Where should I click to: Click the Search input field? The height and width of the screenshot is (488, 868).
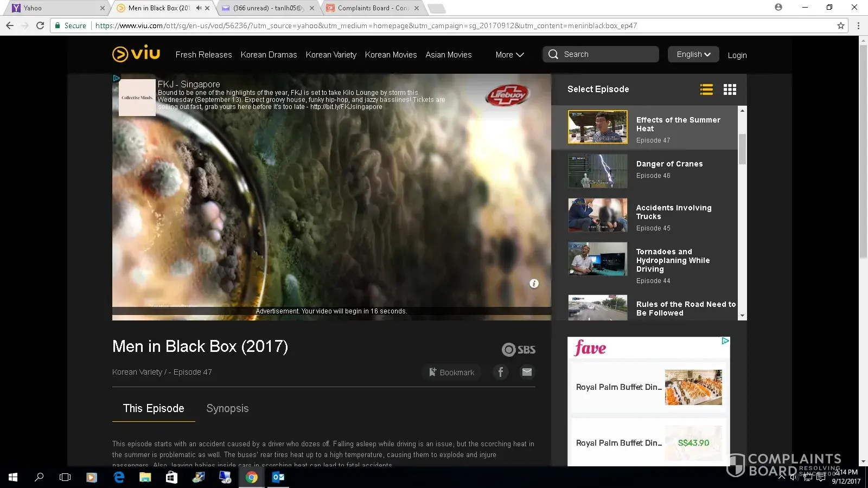point(608,54)
